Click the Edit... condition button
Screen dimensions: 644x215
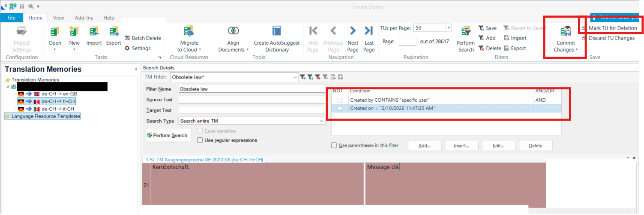pyautogui.click(x=498, y=146)
